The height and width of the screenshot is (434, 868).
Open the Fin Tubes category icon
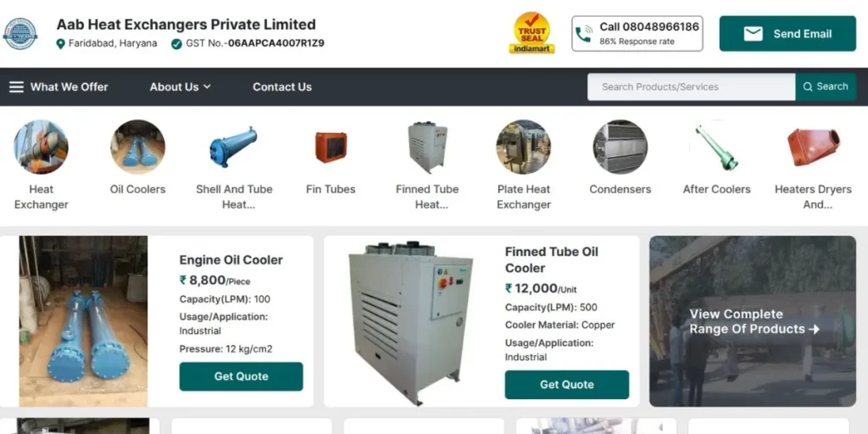point(331,147)
